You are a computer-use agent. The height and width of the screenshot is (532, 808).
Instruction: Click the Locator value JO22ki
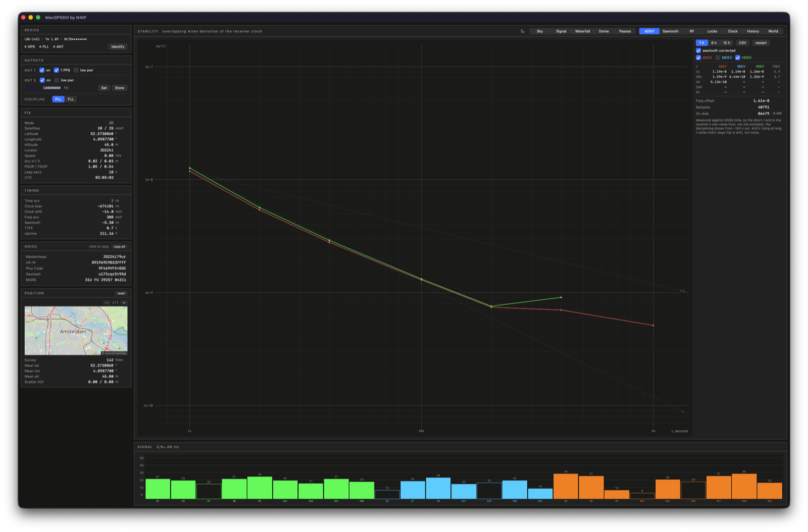[107, 150]
